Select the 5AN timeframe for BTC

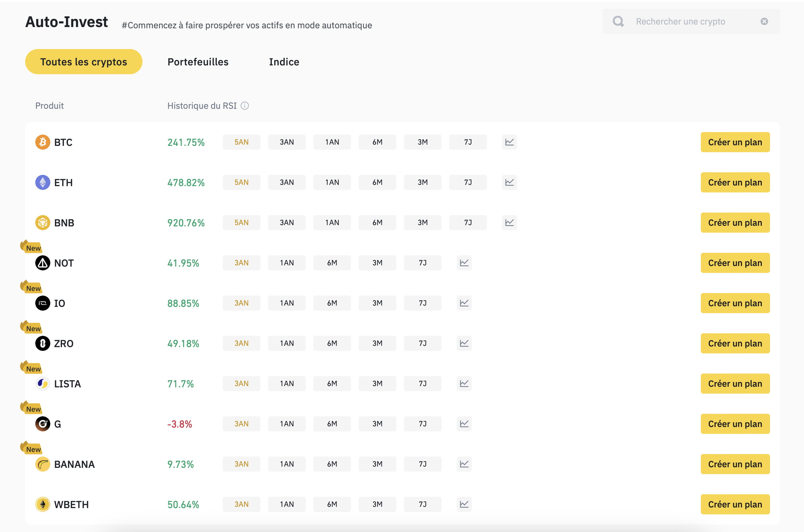click(x=242, y=142)
